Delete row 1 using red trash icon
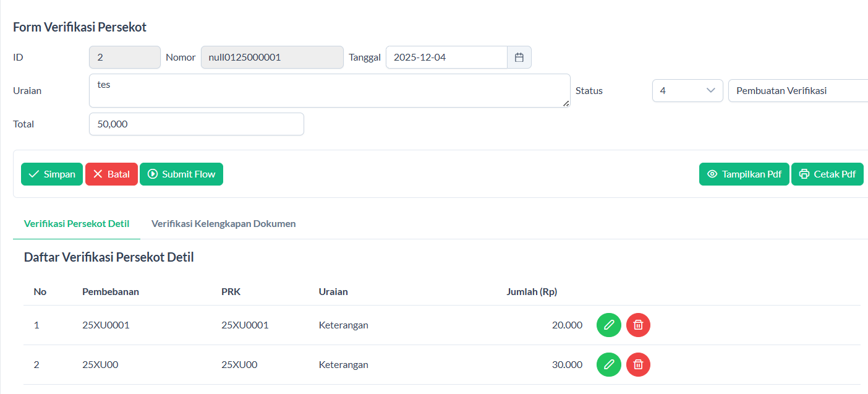 [x=638, y=325]
